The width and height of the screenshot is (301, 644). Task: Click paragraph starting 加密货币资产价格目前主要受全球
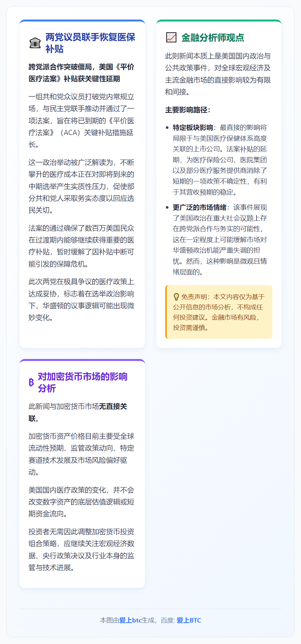click(x=81, y=454)
